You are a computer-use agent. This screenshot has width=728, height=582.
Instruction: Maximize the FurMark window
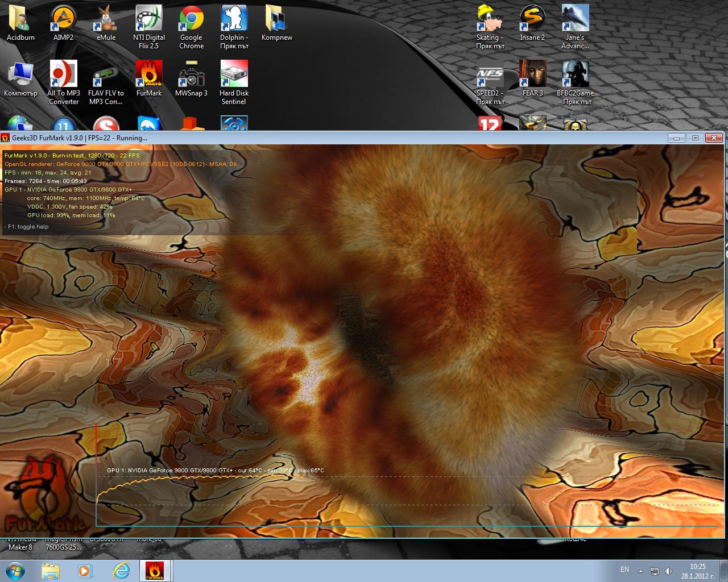pos(694,138)
